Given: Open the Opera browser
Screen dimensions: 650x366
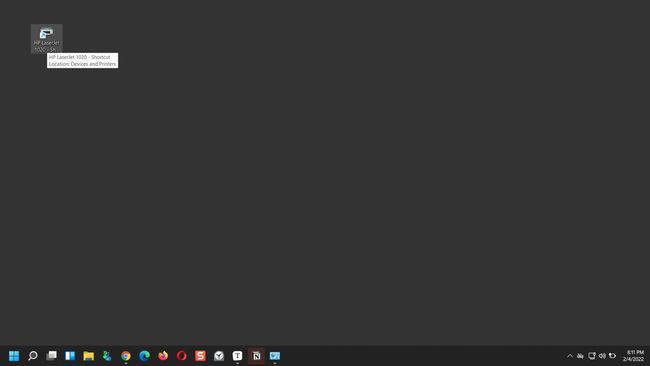Looking at the screenshot, I should coord(182,356).
